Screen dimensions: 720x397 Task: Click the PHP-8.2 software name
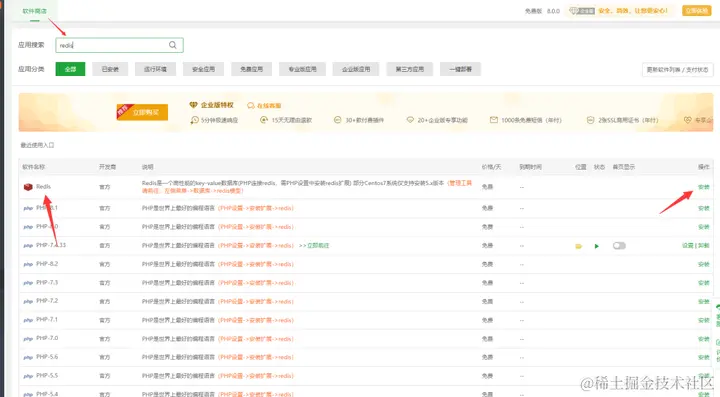pos(47,264)
